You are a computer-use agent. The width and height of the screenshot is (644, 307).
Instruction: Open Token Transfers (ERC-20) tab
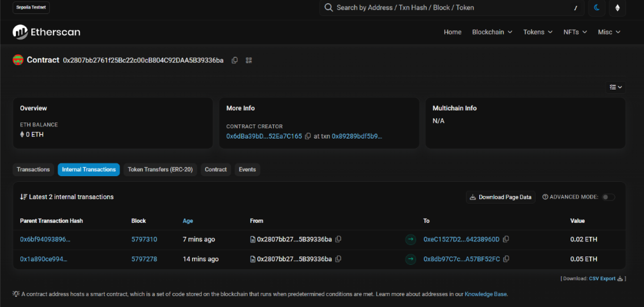(160, 169)
